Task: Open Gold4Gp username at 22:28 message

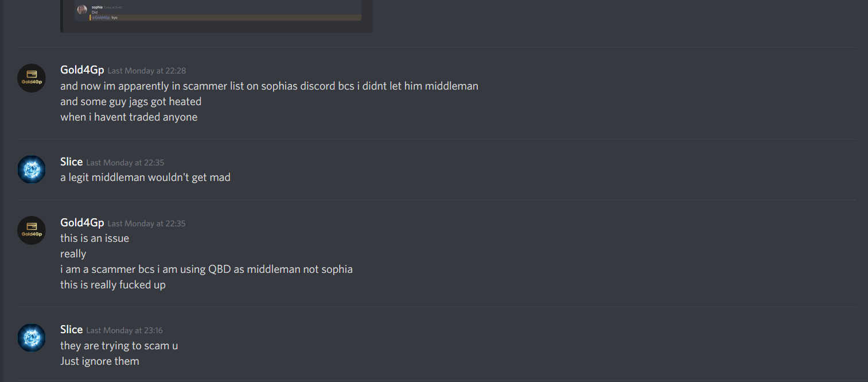Action: pyautogui.click(x=82, y=70)
